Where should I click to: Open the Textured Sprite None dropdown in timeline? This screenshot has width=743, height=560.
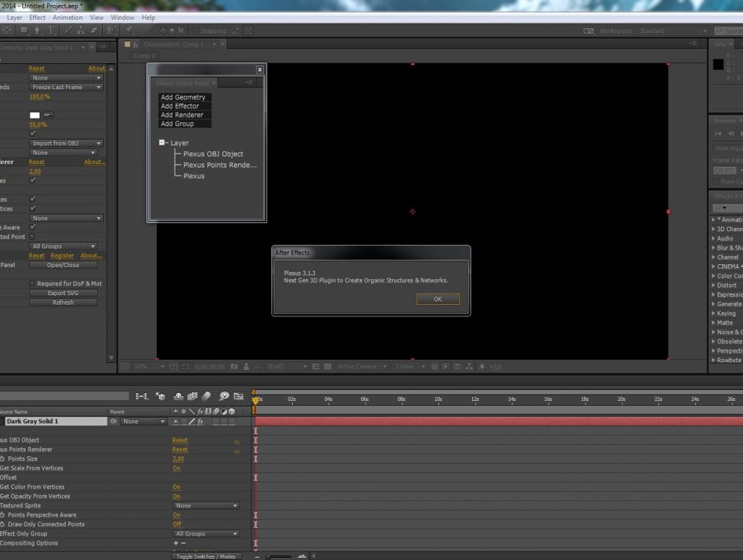[206, 506]
